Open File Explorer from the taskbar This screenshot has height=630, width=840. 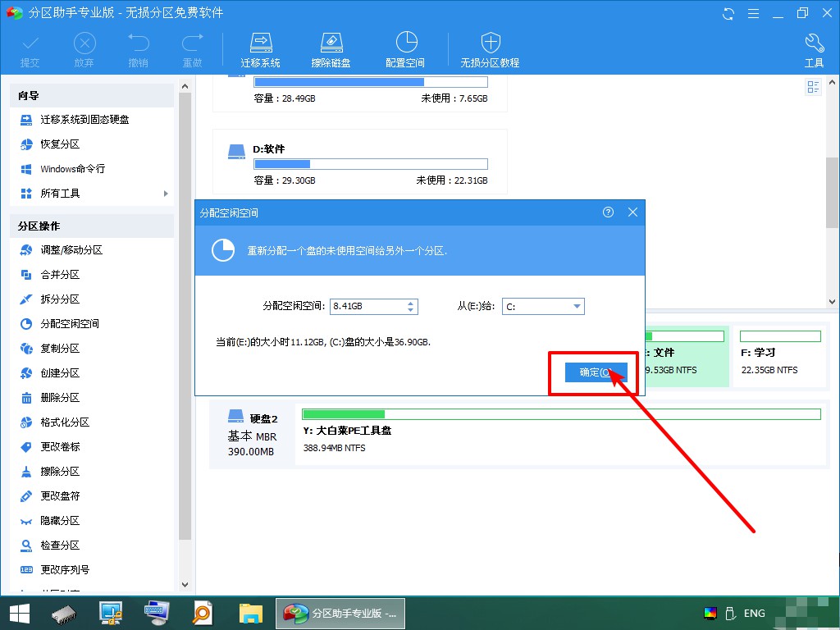pos(250,614)
